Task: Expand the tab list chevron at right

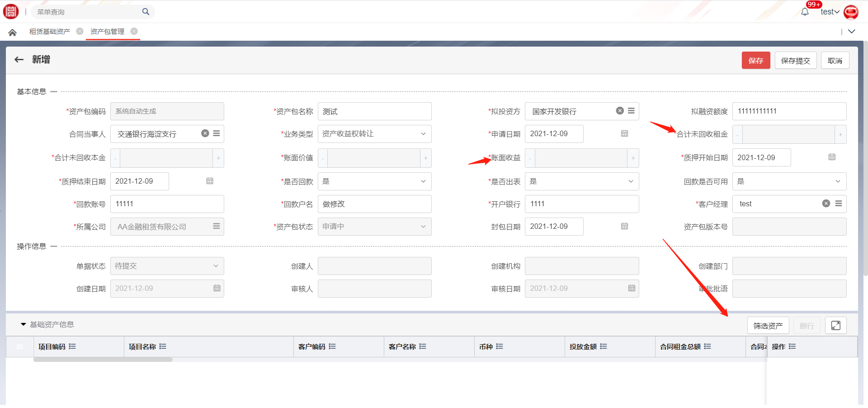Action: 852,32
